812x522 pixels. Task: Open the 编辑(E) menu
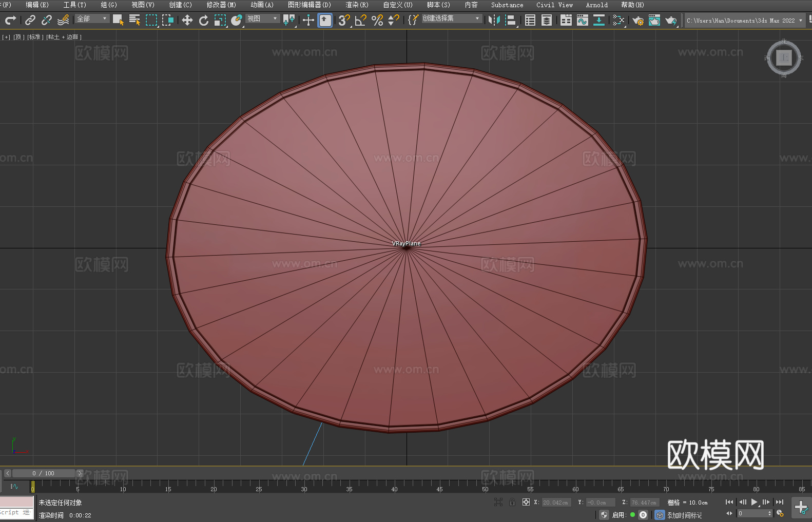pyautogui.click(x=37, y=5)
